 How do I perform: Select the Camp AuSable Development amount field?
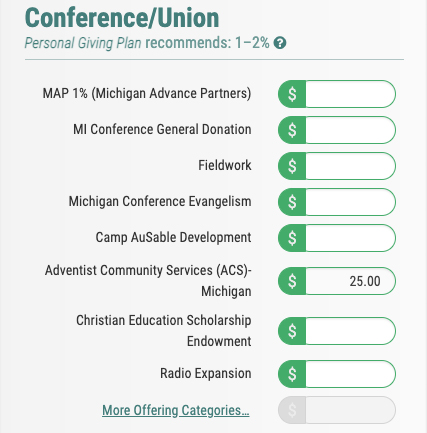point(350,238)
